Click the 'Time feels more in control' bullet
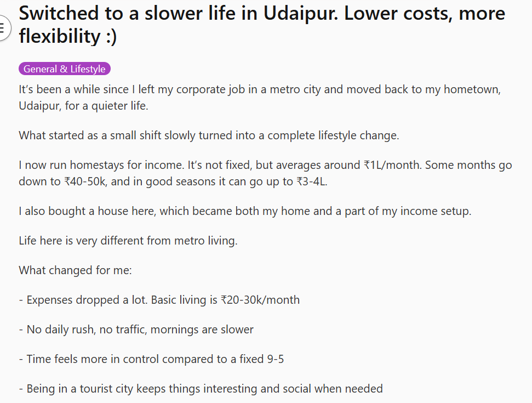This screenshot has width=532, height=403. pyautogui.click(x=151, y=359)
